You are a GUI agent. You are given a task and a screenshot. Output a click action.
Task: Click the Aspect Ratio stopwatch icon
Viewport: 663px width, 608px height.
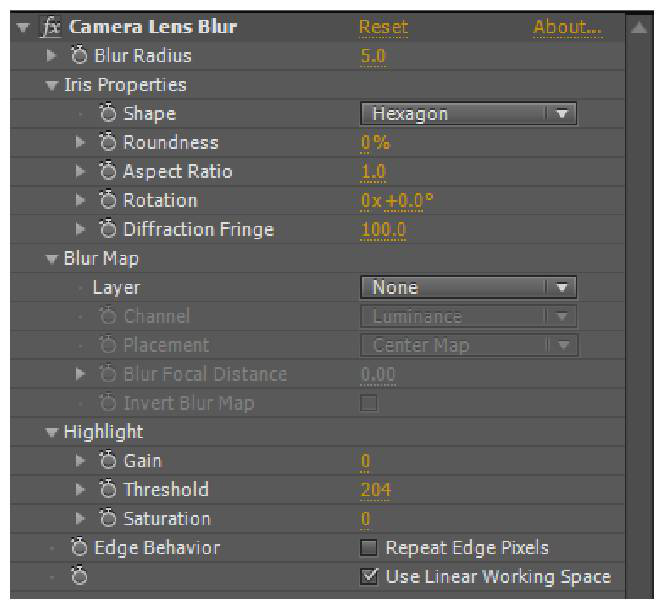pyautogui.click(x=108, y=172)
